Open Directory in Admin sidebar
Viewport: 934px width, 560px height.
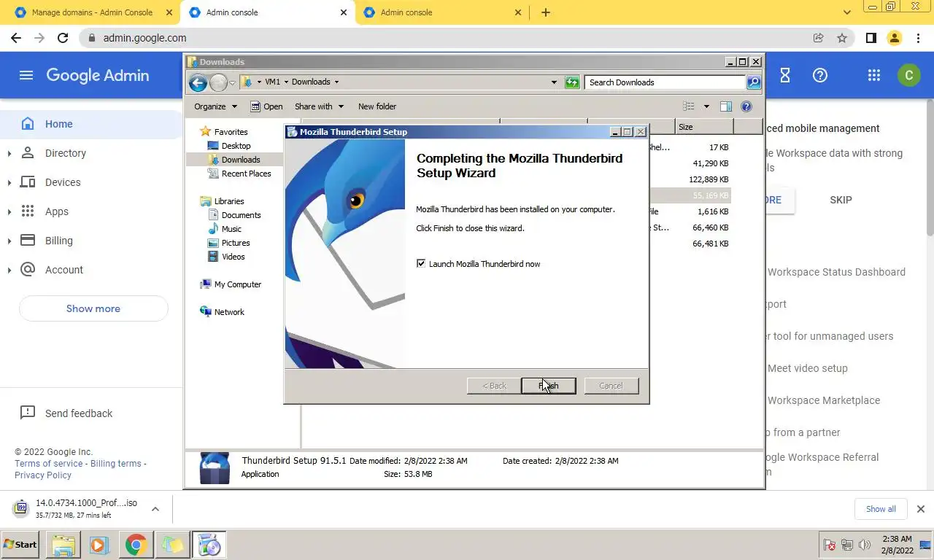click(x=66, y=153)
